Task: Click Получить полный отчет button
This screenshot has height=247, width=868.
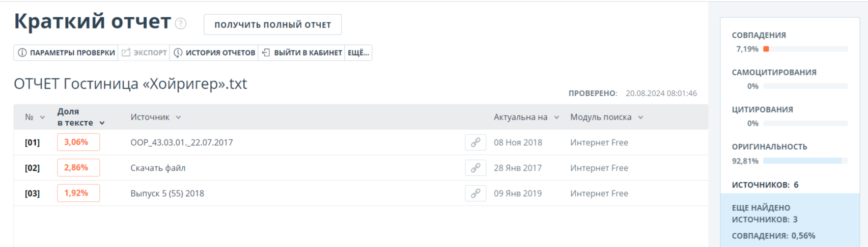Action: (272, 24)
